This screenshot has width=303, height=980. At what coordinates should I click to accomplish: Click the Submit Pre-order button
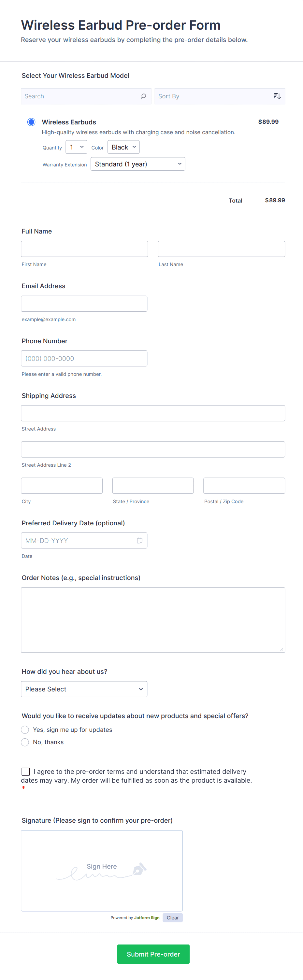pos(153,954)
